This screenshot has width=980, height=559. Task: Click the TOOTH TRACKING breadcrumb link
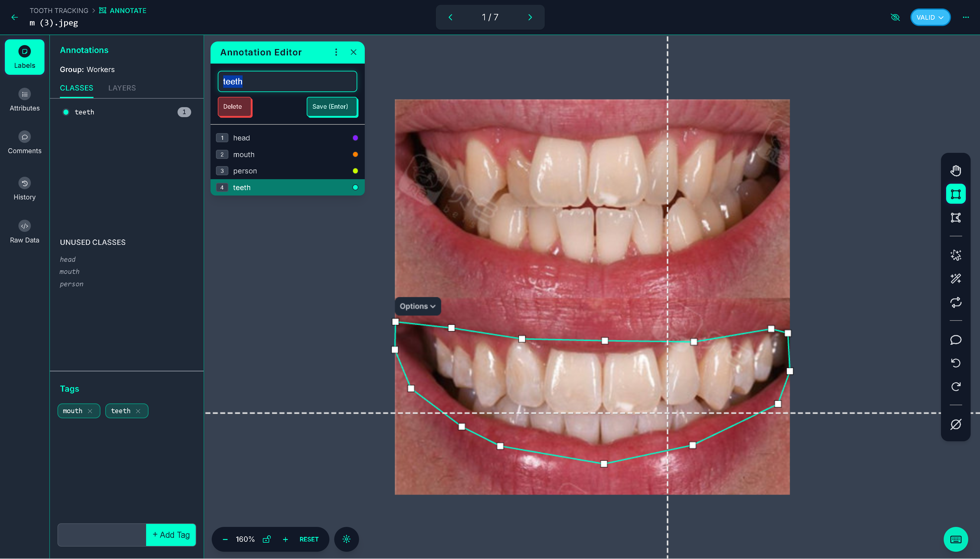59,10
